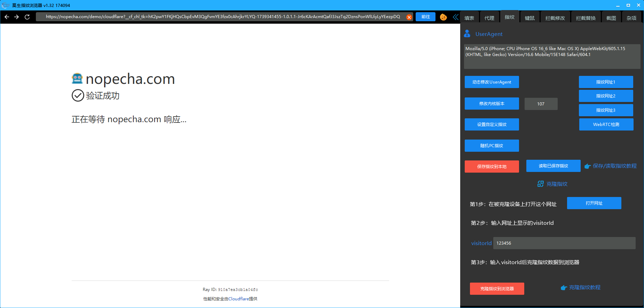Maximize the browser window
Screen dimensions: 644x308
pos(628,5)
